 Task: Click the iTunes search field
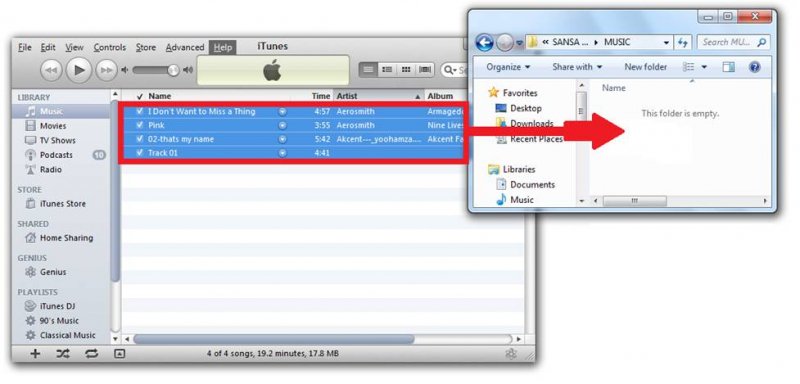coord(455,70)
